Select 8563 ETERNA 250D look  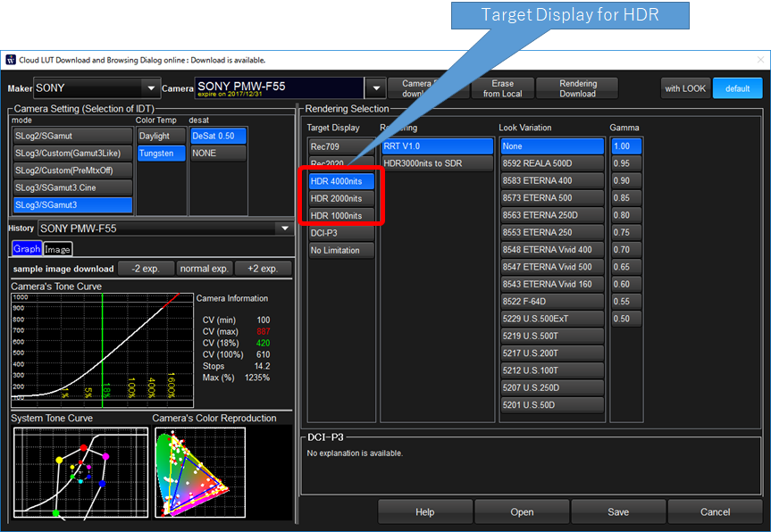(552, 214)
